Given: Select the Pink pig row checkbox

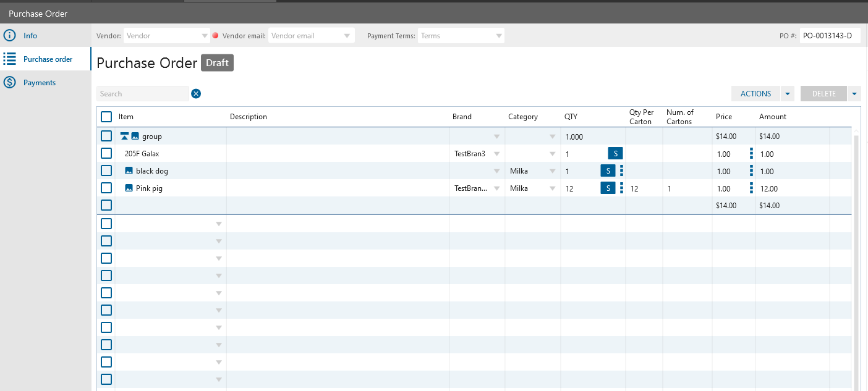Looking at the screenshot, I should coord(106,188).
